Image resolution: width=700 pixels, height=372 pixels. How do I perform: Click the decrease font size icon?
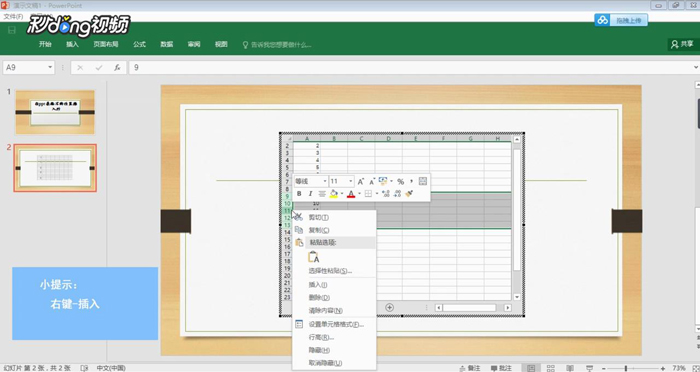[372, 181]
